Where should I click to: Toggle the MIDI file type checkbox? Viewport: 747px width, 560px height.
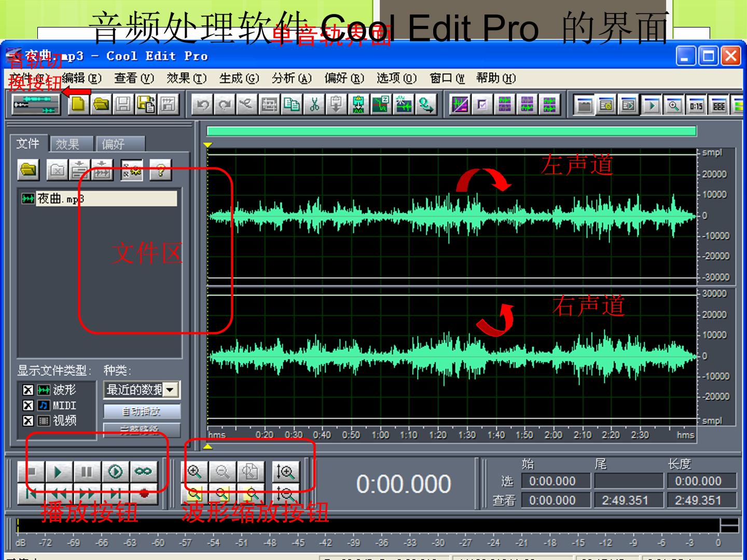(28, 405)
